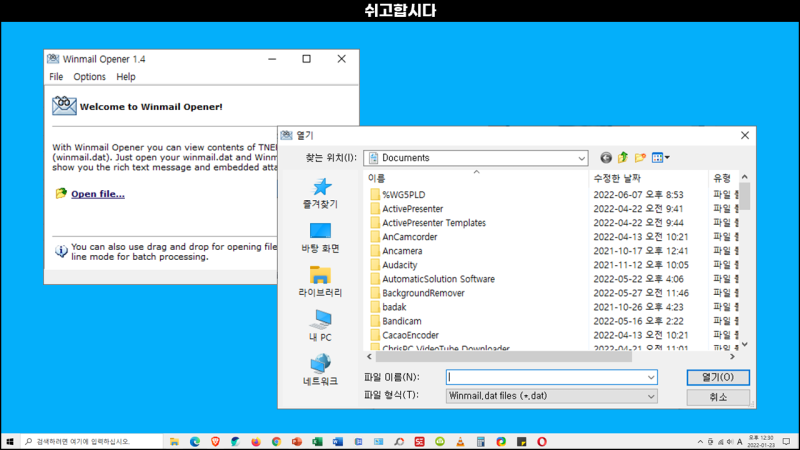
Task: Expand the 찾는 위치 Documents location dropdown
Action: coord(581,158)
